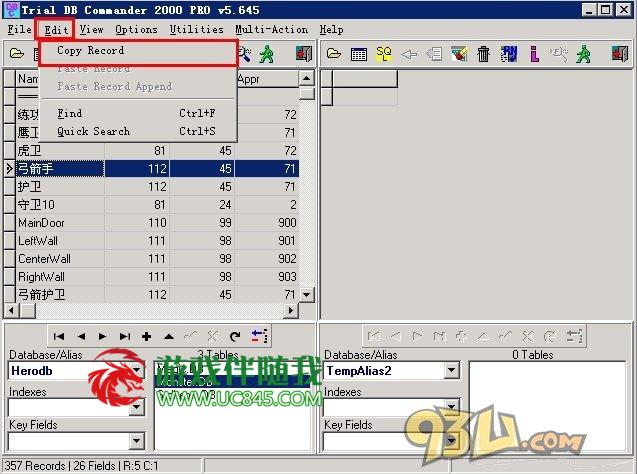
Task: Open the Utilities menu
Action: point(197,29)
